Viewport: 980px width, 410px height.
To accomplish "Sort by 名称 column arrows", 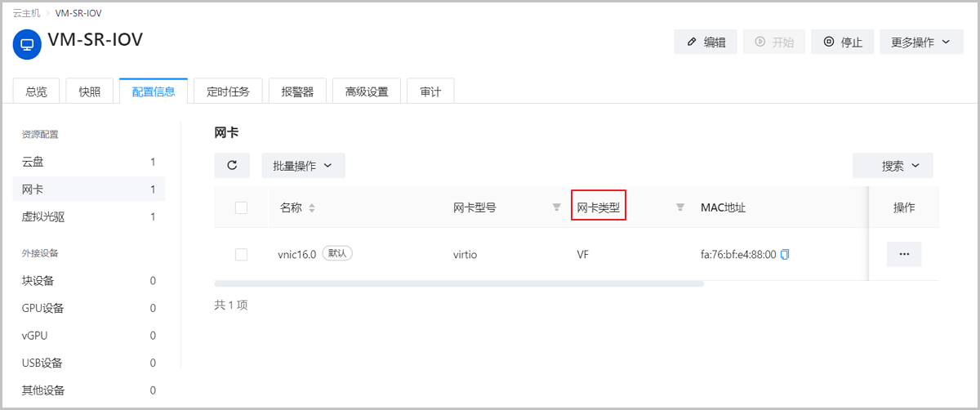I will coord(311,208).
